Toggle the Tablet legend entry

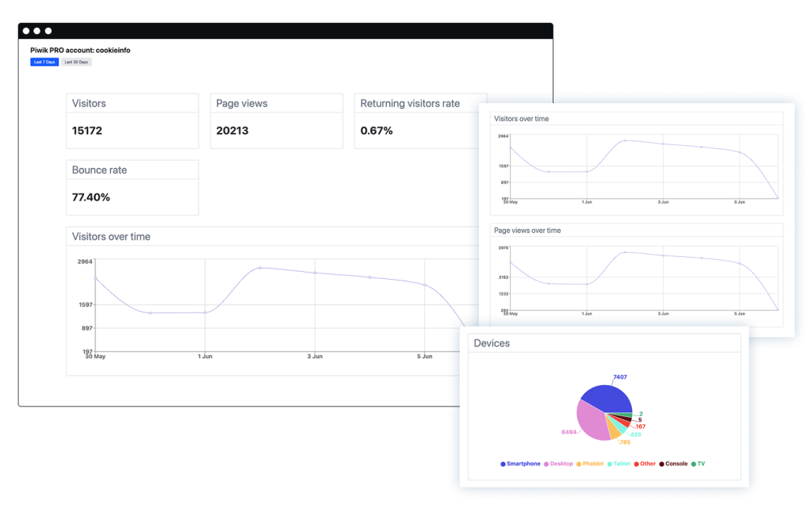(x=619, y=464)
